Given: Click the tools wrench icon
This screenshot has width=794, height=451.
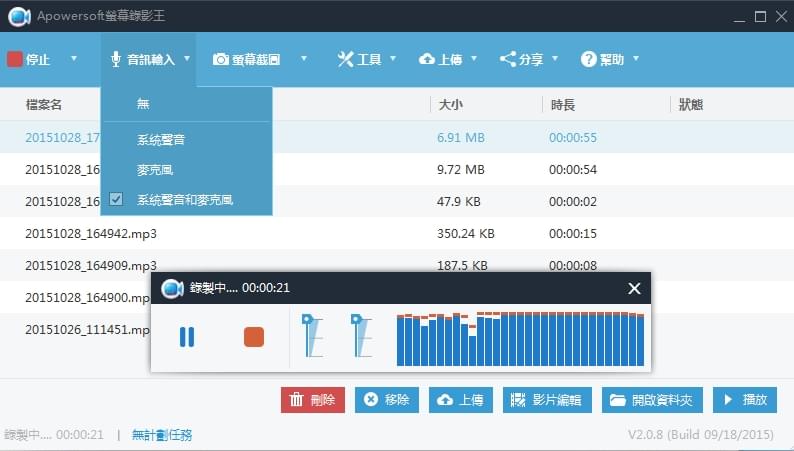Looking at the screenshot, I should [x=345, y=59].
